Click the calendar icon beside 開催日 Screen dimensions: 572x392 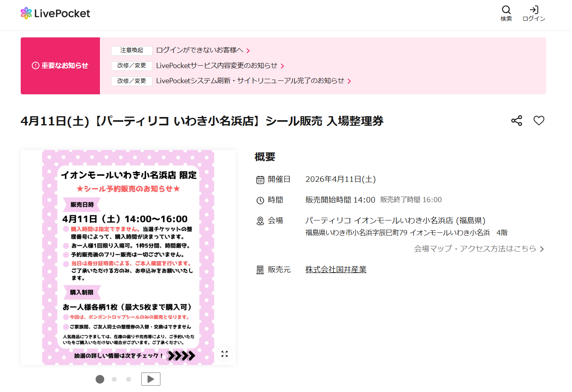pyautogui.click(x=260, y=179)
